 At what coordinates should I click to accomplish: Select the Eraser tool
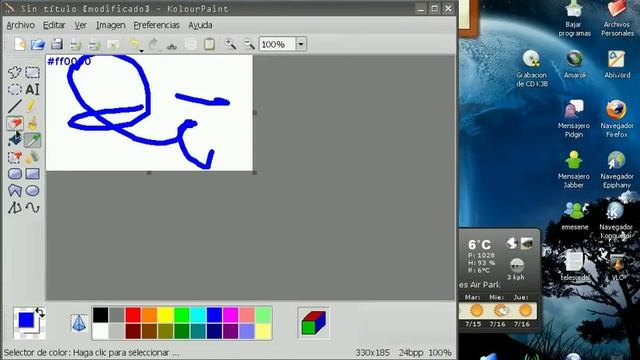click(x=15, y=123)
